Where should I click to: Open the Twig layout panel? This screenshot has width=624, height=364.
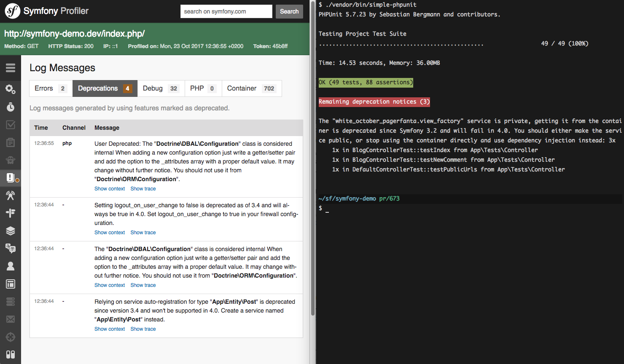click(11, 284)
